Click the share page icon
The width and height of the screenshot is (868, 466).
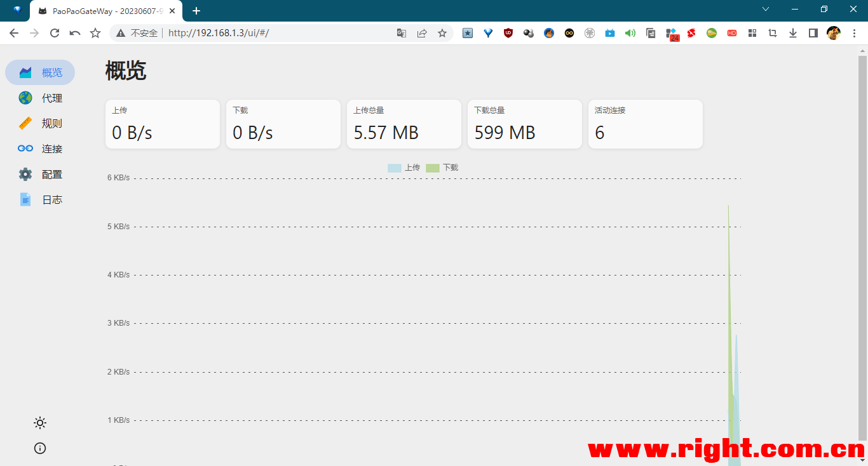422,33
